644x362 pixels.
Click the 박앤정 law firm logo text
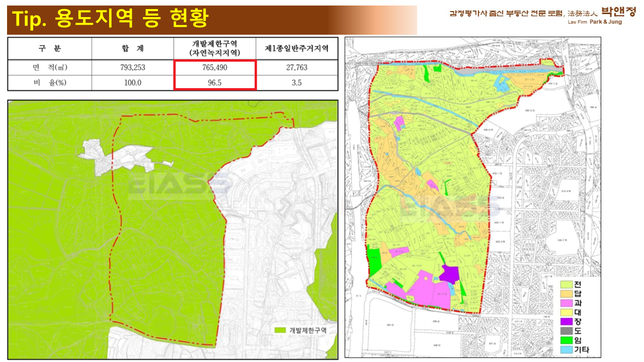pos(618,12)
